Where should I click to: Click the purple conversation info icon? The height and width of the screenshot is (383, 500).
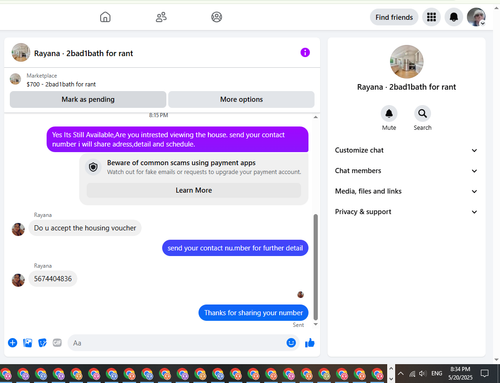click(305, 52)
